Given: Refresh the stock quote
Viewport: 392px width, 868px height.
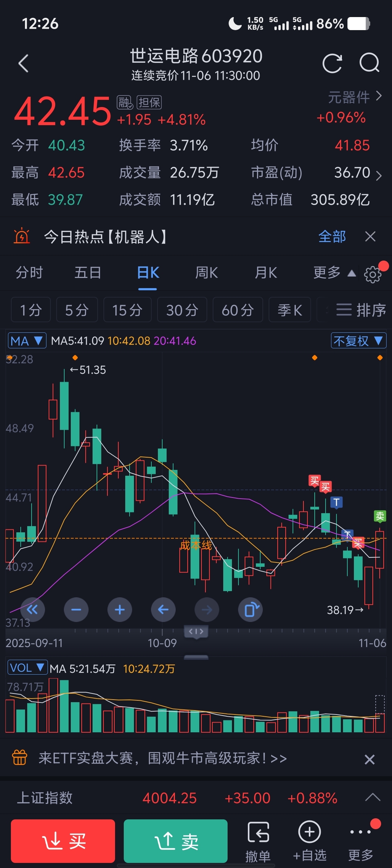Looking at the screenshot, I should (332, 63).
